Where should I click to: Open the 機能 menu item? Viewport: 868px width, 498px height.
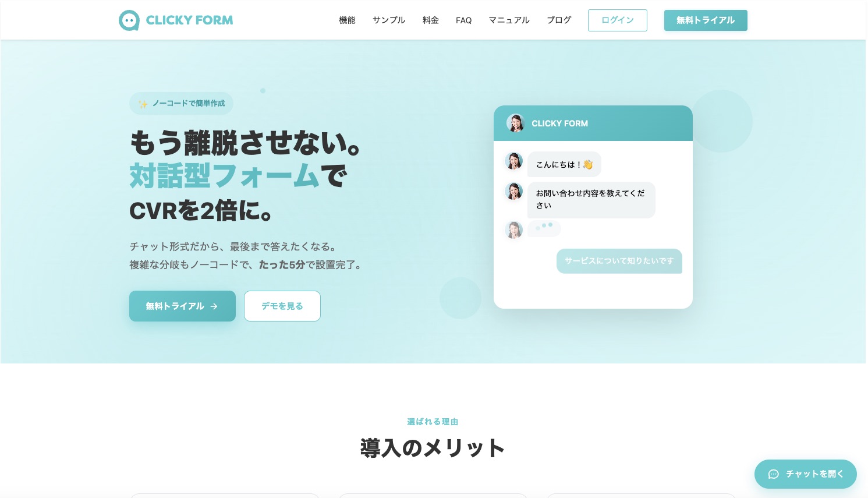(x=347, y=20)
